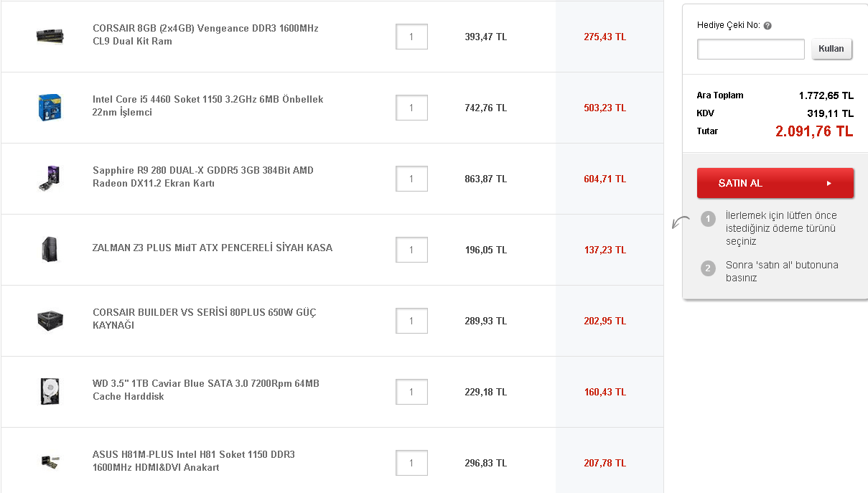Click the step 2 numbered circle indicator
868x493 pixels.
[708, 268]
